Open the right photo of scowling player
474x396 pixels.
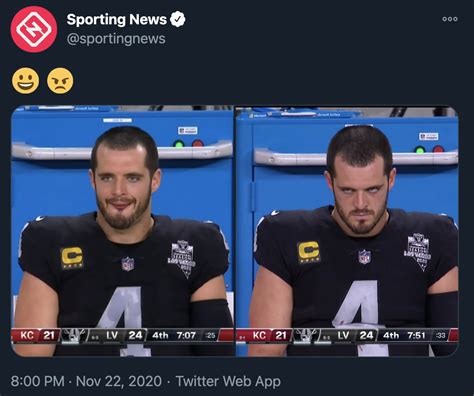coord(347,231)
